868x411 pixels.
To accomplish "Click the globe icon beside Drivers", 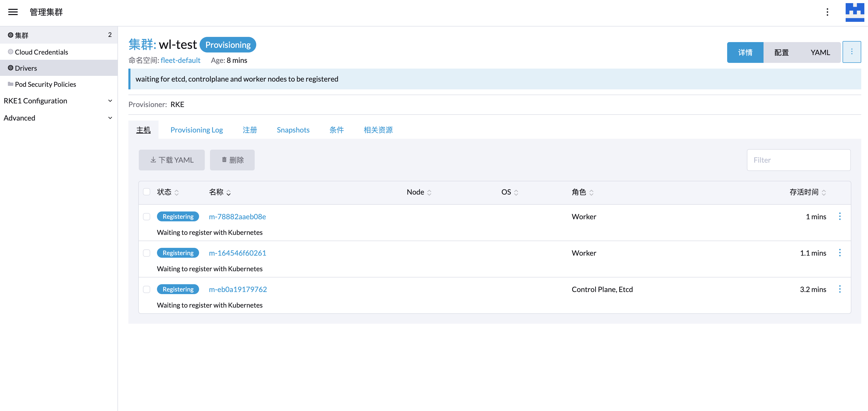I will (10, 68).
